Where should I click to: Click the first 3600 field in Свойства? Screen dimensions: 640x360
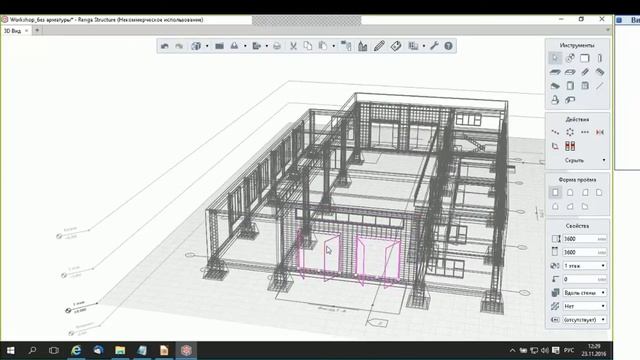(x=584, y=239)
